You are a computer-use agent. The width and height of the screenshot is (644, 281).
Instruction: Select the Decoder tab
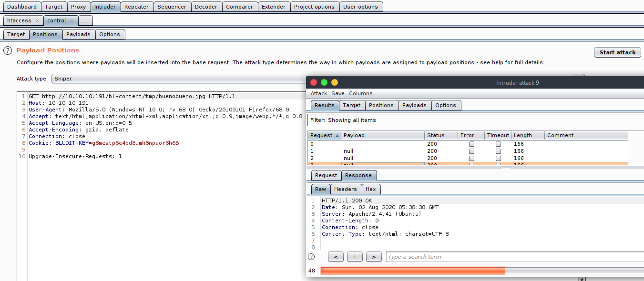click(206, 7)
